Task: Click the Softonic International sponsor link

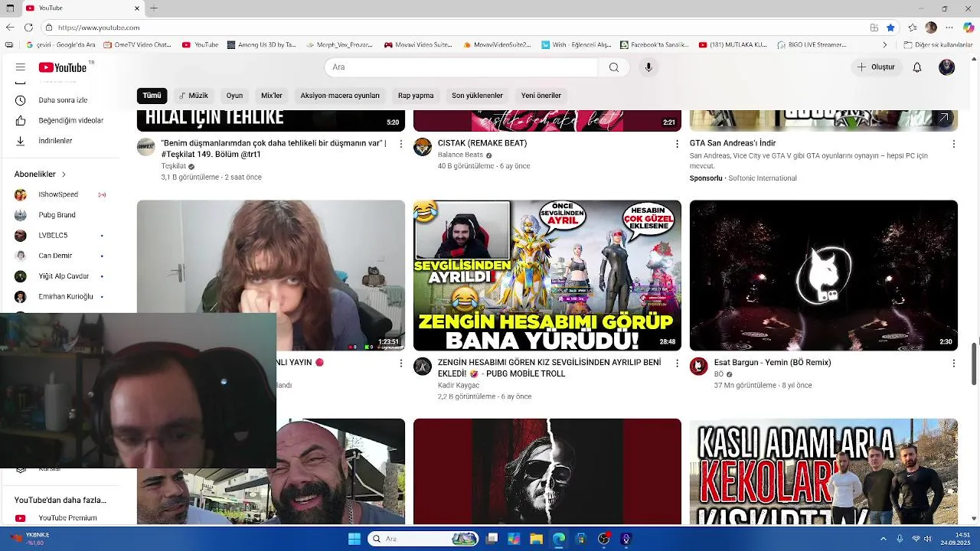Action: [x=763, y=178]
